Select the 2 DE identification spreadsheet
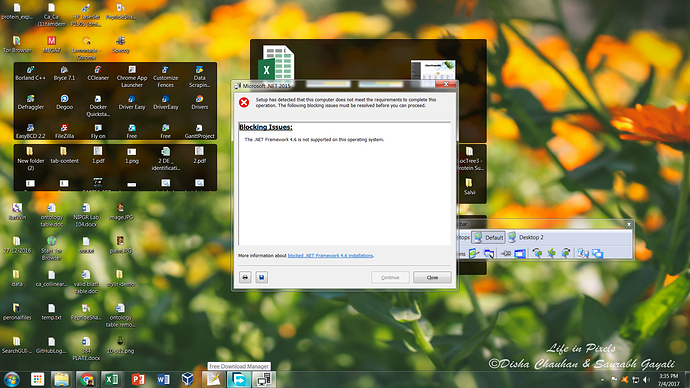The image size is (690, 388). click(165, 159)
